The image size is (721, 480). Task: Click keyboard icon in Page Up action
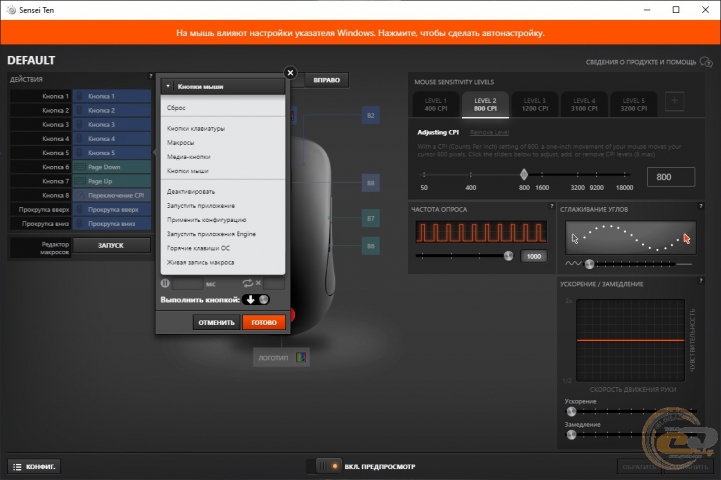[x=80, y=181]
